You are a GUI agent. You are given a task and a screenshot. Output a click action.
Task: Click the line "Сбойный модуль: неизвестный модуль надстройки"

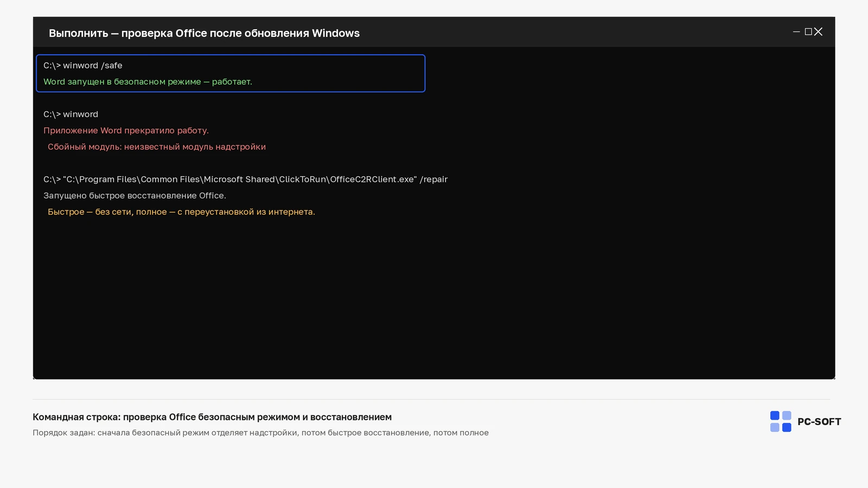click(157, 147)
